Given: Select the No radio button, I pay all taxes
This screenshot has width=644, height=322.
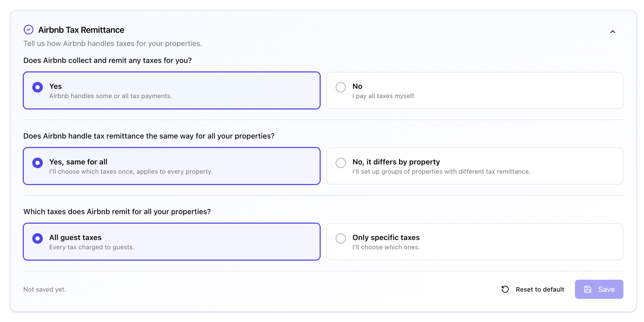Looking at the screenshot, I should coord(341,87).
